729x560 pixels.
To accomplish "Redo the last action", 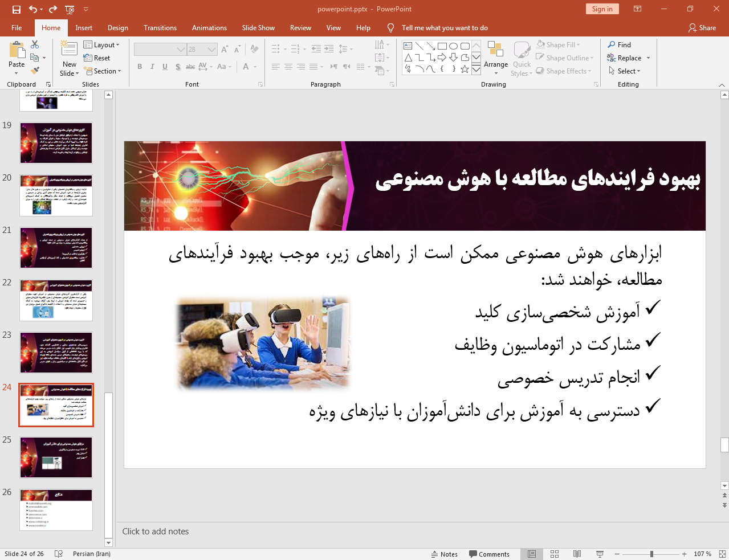I will (52, 9).
